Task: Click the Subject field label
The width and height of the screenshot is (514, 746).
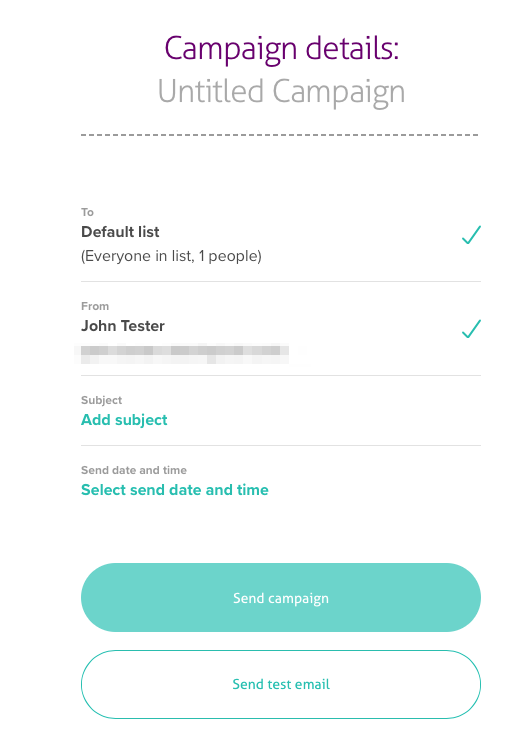Action: (101, 400)
